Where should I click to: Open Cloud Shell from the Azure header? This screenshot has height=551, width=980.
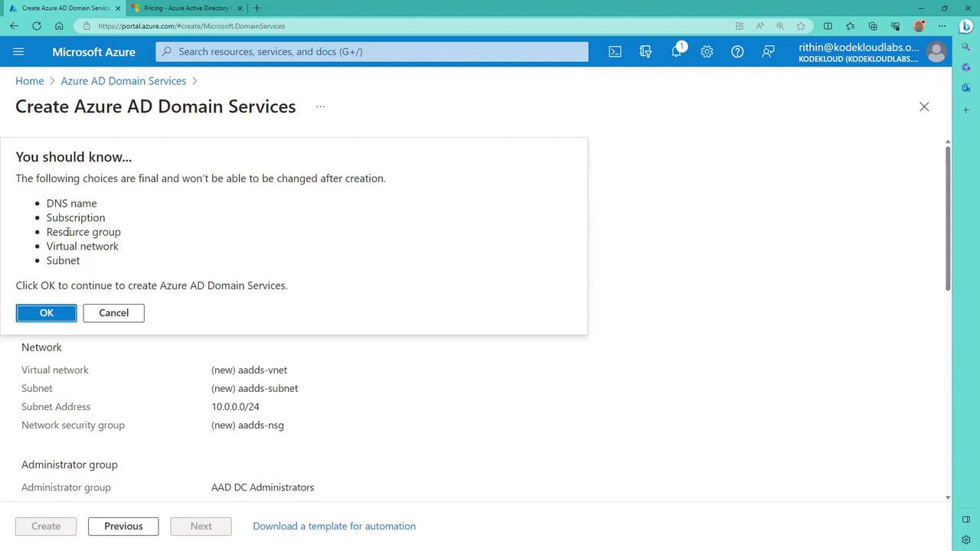pos(615,51)
